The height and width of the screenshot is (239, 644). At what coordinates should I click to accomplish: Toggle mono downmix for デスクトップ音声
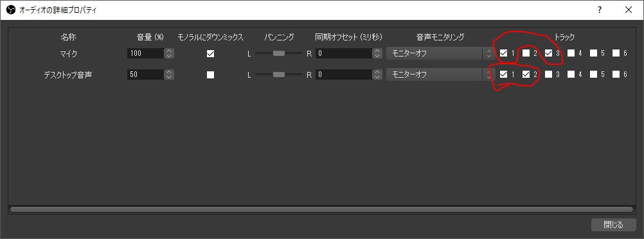(210, 75)
